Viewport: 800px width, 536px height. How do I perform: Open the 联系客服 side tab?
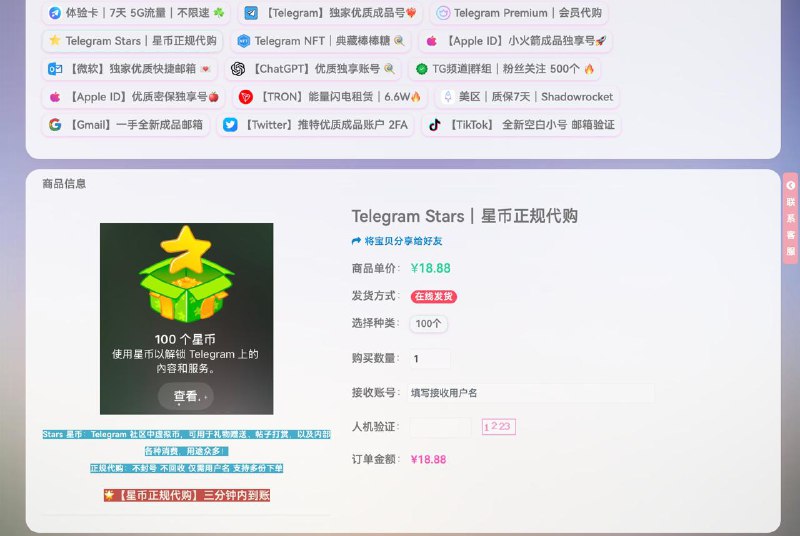coord(790,218)
